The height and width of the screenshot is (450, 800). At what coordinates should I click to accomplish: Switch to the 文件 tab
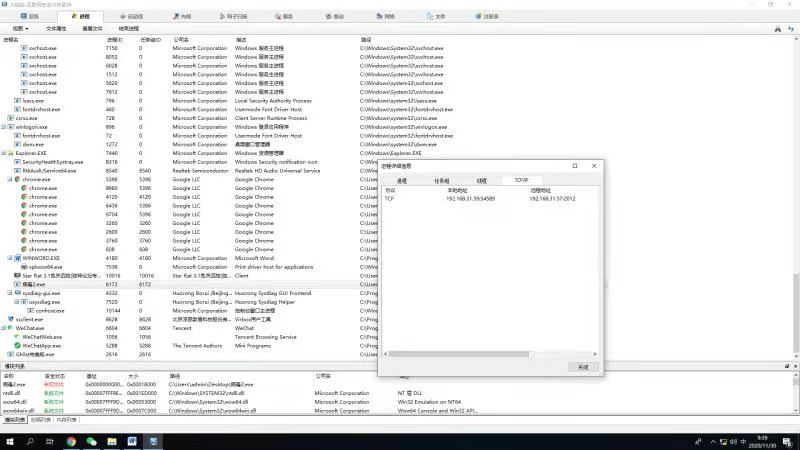coord(436,16)
